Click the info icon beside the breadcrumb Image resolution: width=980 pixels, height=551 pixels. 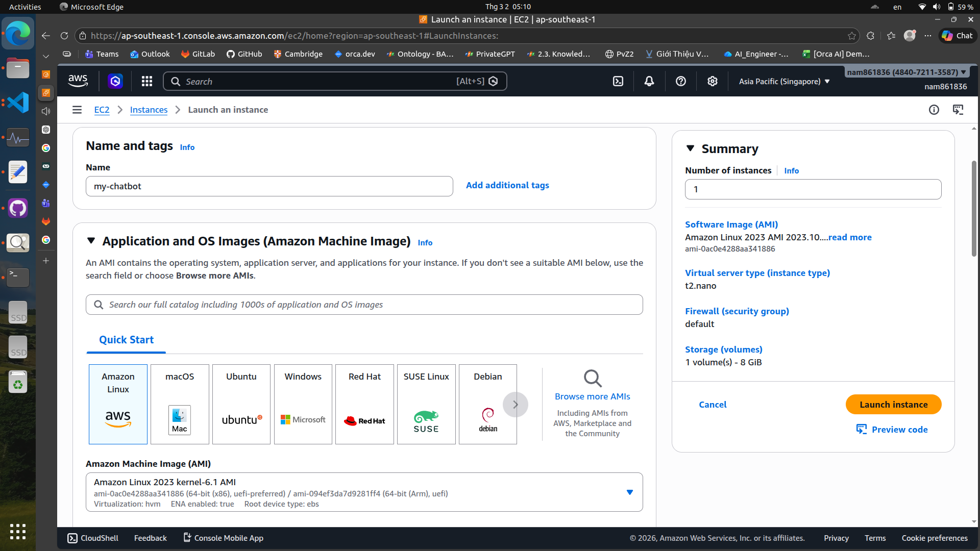point(934,109)
